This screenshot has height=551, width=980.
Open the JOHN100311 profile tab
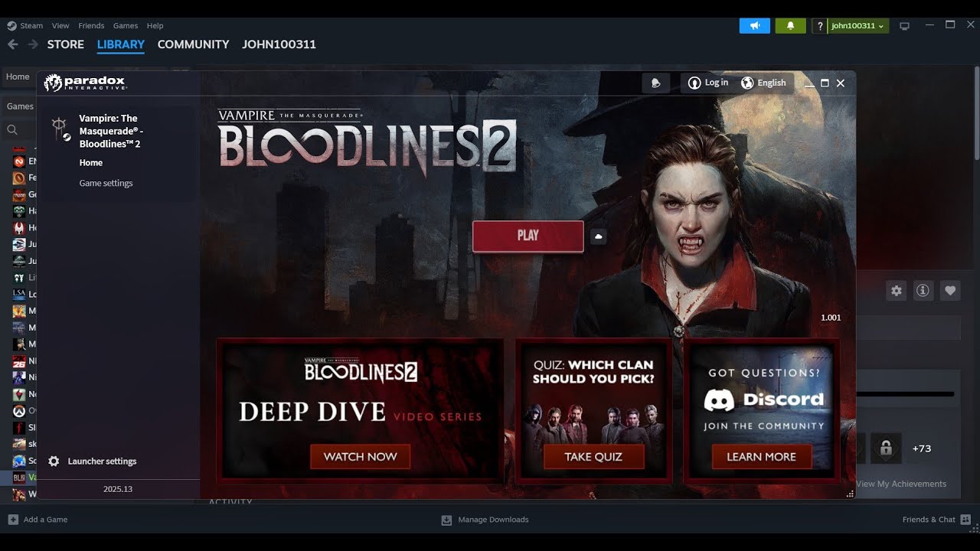279,44
